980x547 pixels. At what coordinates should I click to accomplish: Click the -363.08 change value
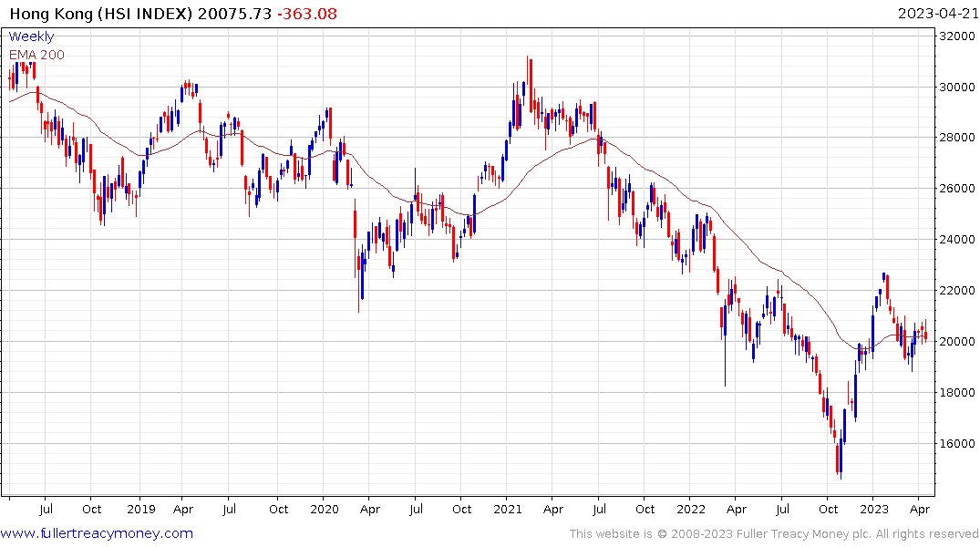click(x=307, y=14)
